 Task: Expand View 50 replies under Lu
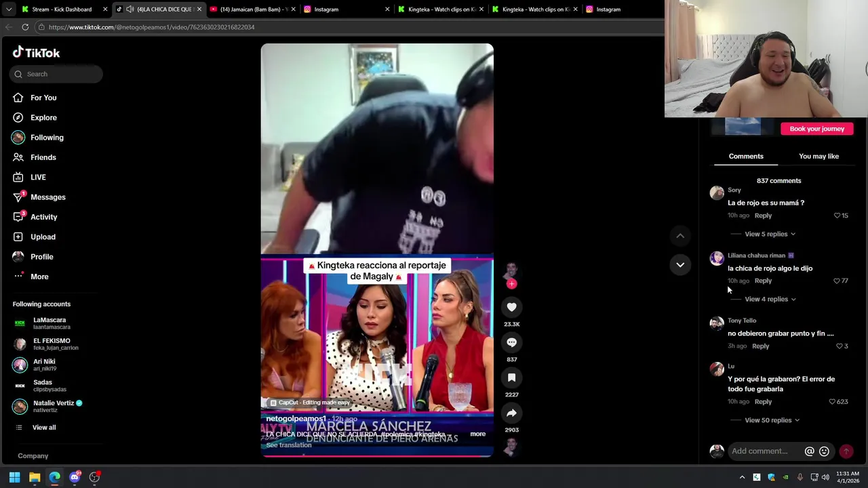(x=772, y=420)
